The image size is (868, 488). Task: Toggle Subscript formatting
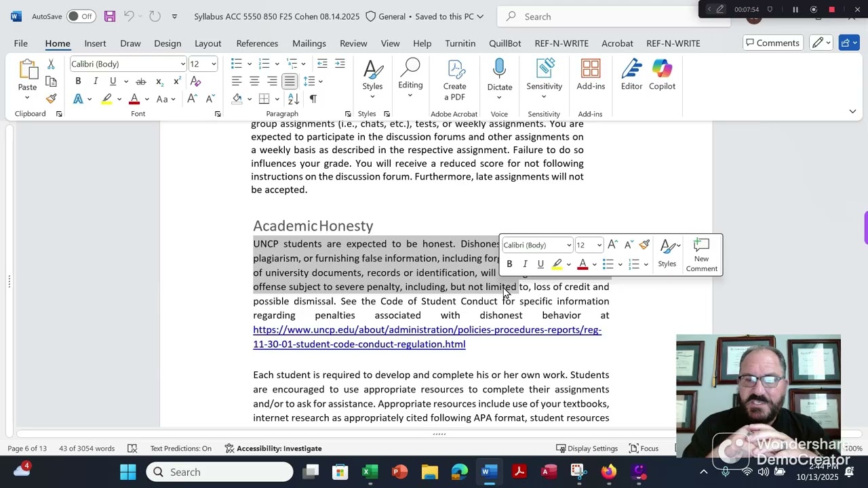pos(159,81)
